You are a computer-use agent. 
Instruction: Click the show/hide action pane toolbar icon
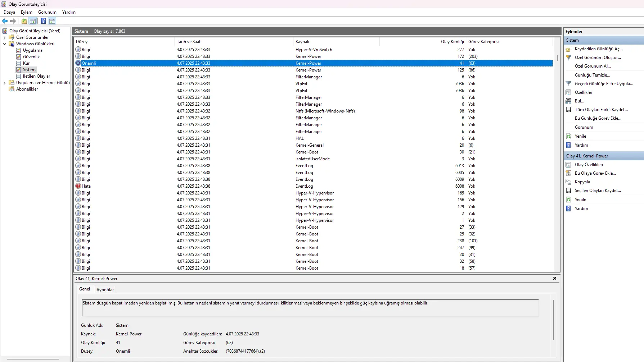pyautogui.click(x=52, y=21)
